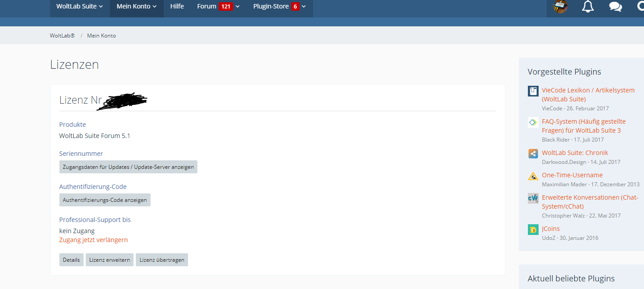Click the search magnifier icon
Image resolution: width=644 pixels, height=289 pixels.
(640, 7)
